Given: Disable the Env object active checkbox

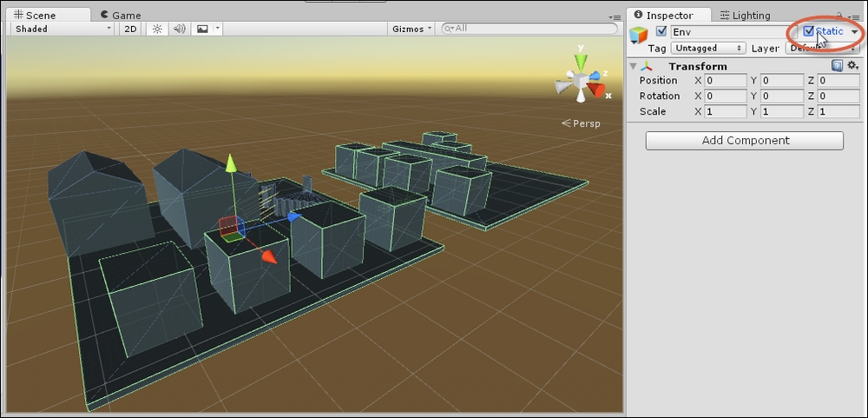Looking at the screenshot, I should (x=661, y=32).
